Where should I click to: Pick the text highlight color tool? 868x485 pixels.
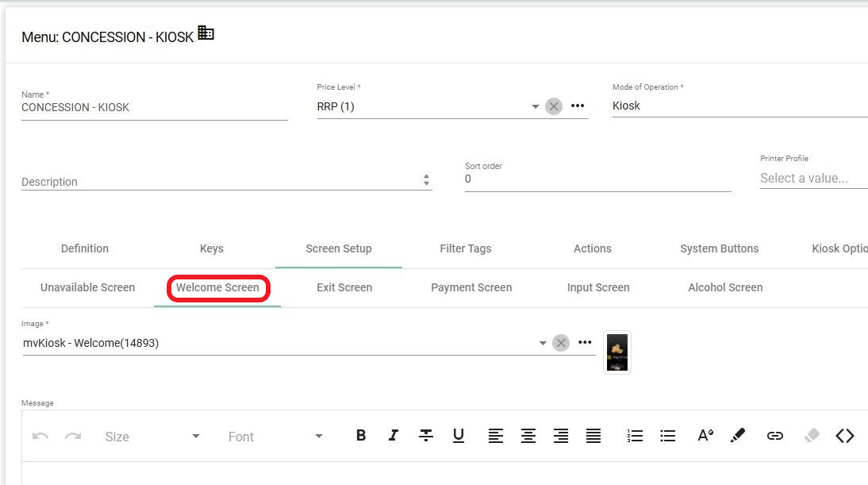(x=737, y=435)
